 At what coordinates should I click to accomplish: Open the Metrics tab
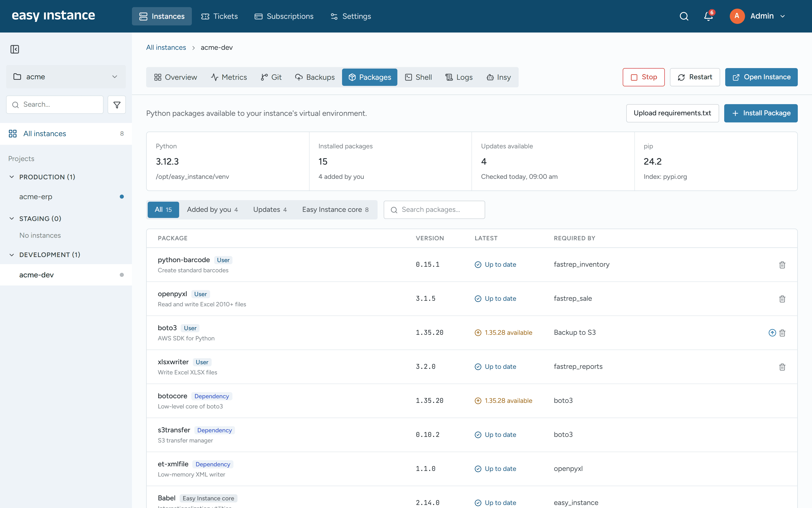click(x=229, y=77)
